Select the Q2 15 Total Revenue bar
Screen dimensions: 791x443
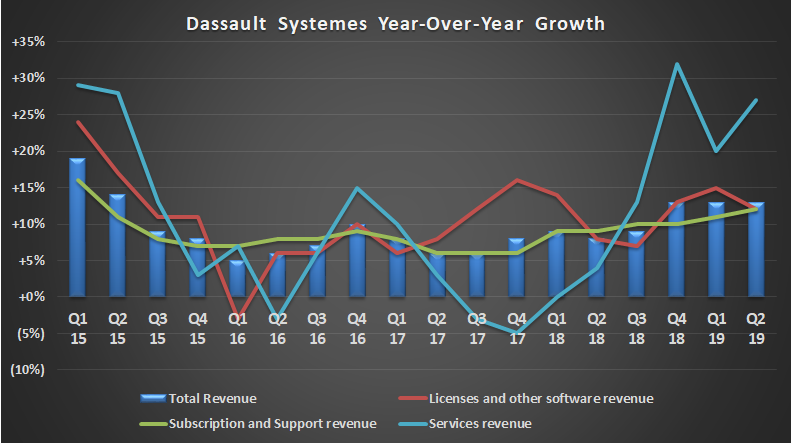[118, 246]
